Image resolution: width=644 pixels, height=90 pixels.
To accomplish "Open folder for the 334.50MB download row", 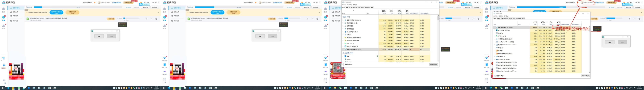I will click(x=317, y=19).
